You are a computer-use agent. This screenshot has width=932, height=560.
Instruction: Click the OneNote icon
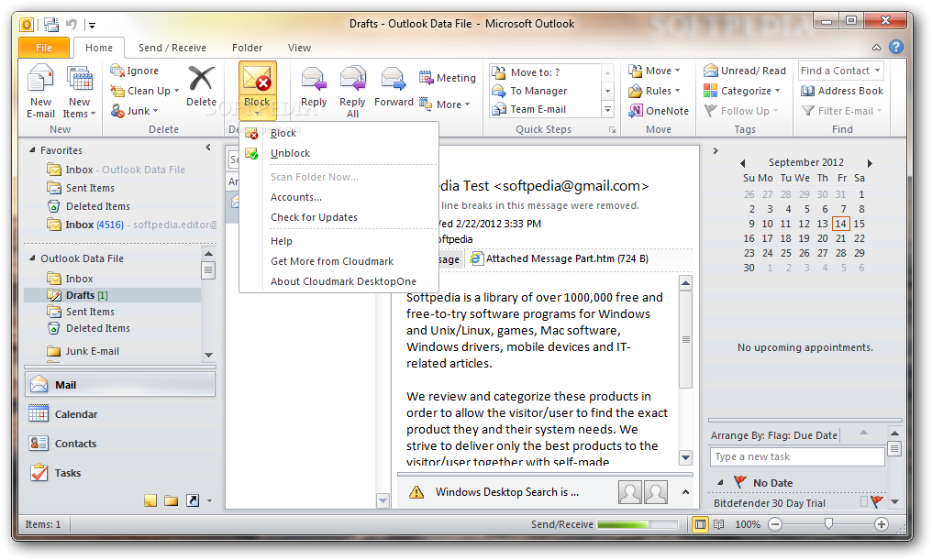point(636,111)
